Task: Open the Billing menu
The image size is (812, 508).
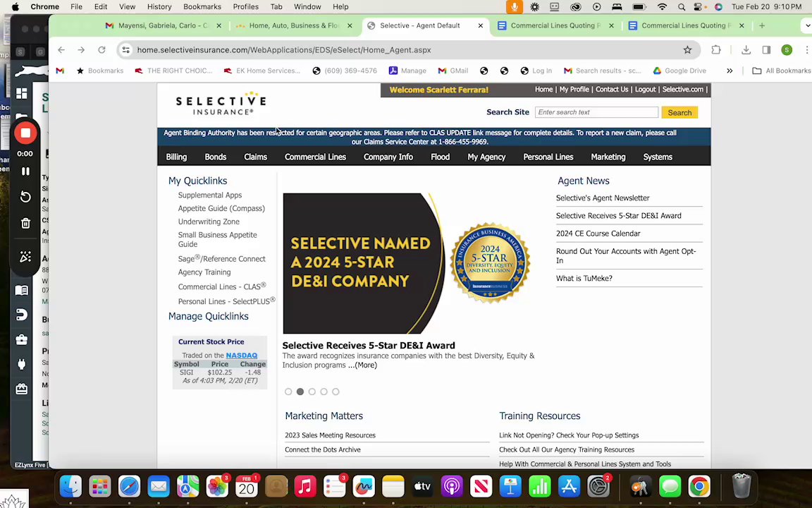Action: [176, 157]
